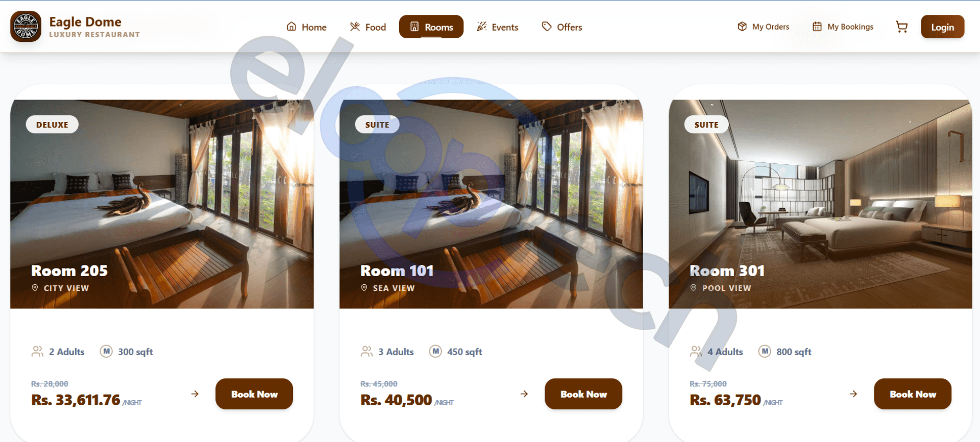980x442 pixels.
Task: Click the arrow icon on Room 101 card
Action: coord(524,394)
